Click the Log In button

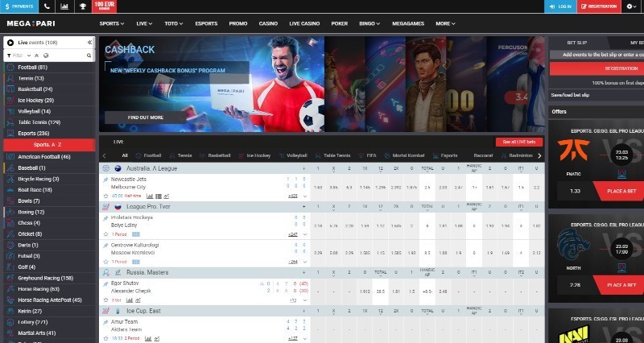560,6
